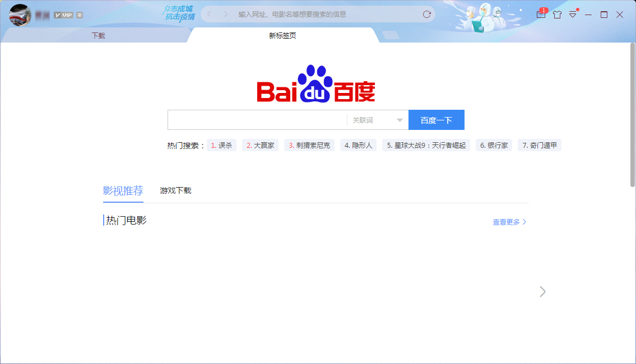This screenshot has height=364, width=636.
Task: Search hot keyword 误杀
Action: 221,145
